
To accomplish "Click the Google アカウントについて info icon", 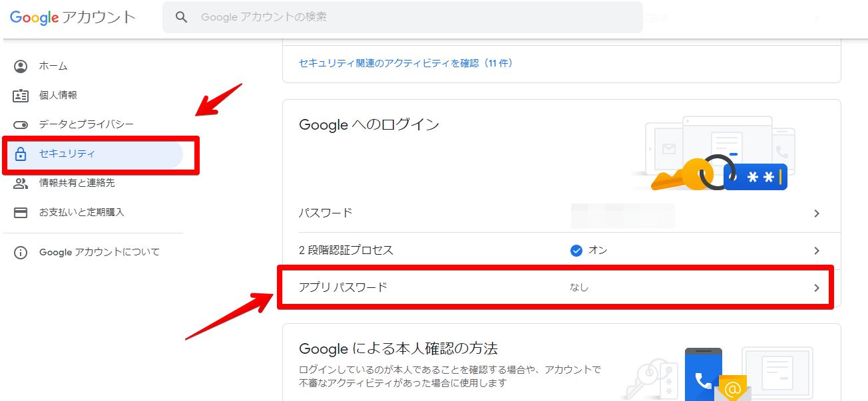I will click(21, 252).
